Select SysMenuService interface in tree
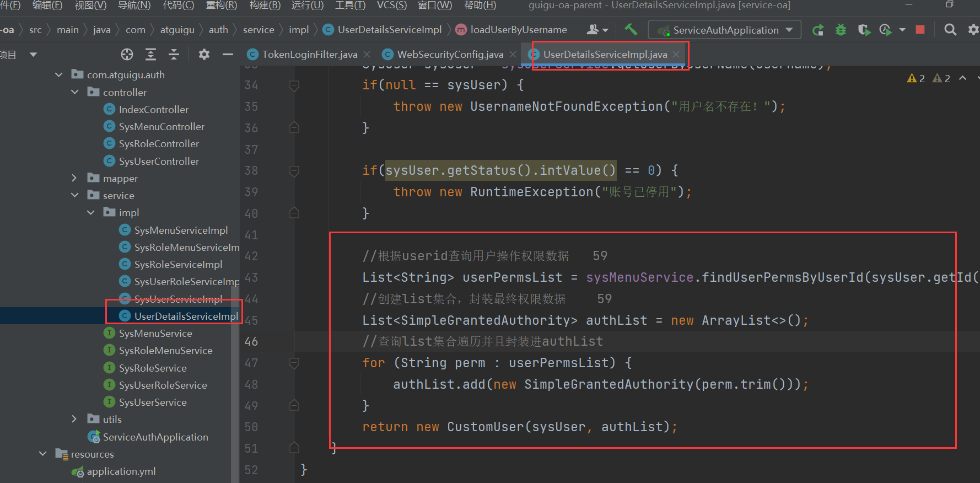The image size is (980, 483). coord(155,333)
